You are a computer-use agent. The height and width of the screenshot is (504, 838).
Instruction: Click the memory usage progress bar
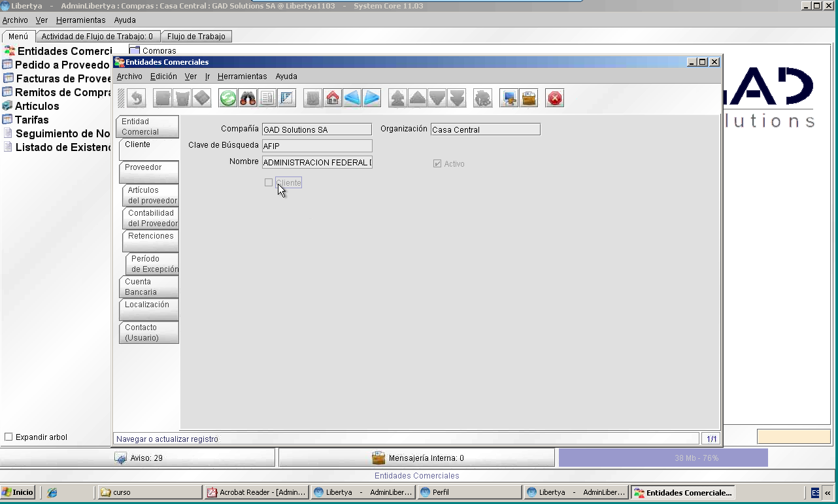click(x=663, y=458)
